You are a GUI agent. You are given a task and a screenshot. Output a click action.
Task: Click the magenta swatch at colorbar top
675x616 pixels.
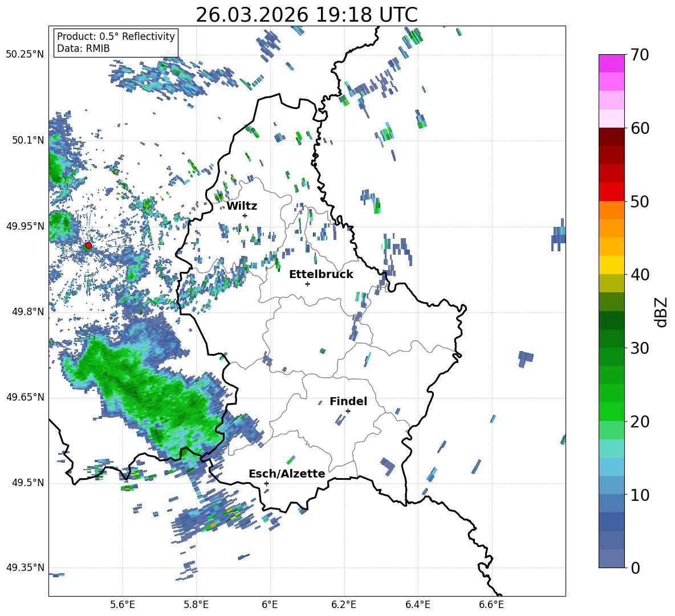tap(611, 63)
